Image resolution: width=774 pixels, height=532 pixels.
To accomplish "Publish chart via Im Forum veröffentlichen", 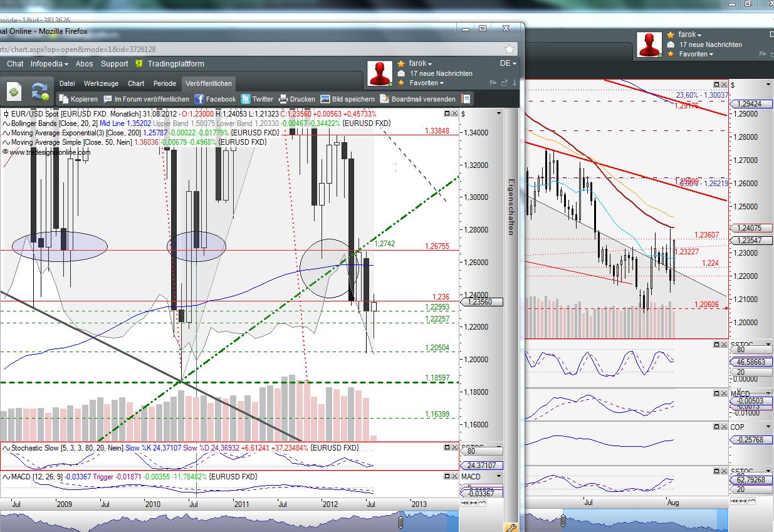I will [147, 99].
